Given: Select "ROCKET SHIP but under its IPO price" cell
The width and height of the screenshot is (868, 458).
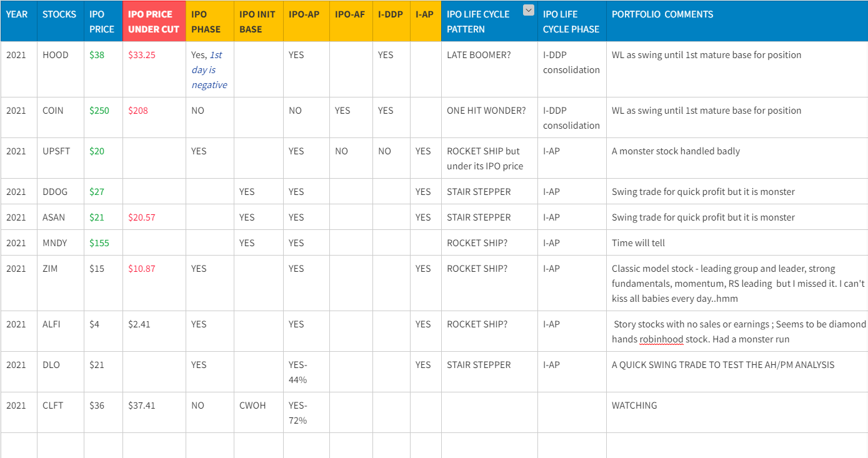Looking at the screenshot, I should tap(489, 158).
